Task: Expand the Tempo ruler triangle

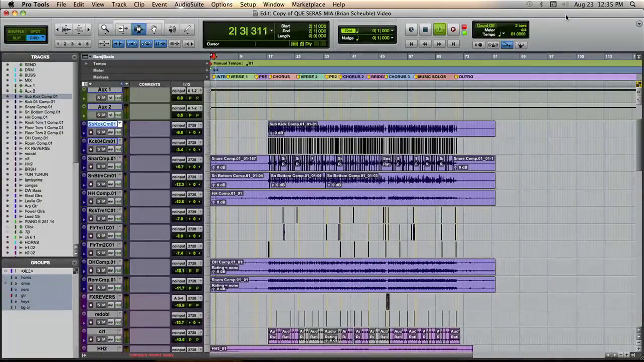Action: click(86, 64)
